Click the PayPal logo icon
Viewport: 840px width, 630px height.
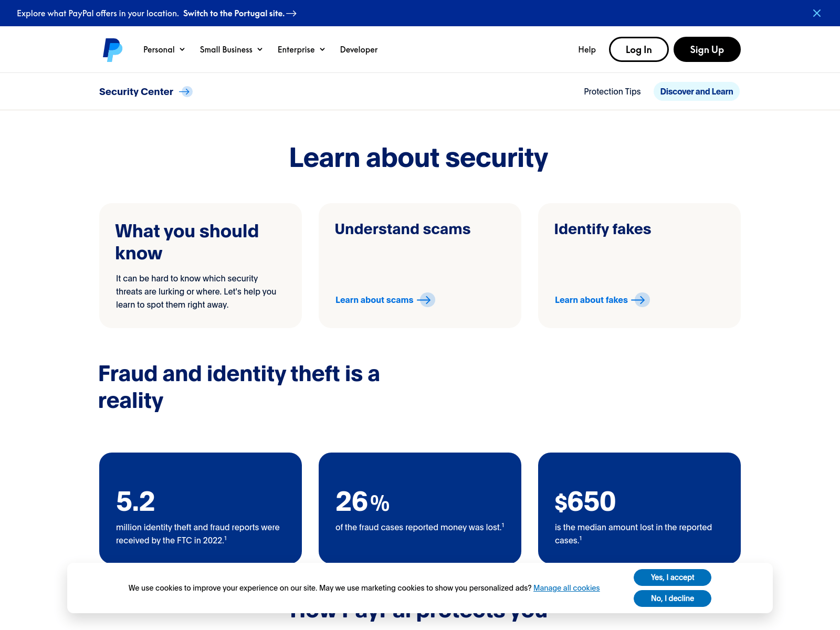tap(112, 50)
